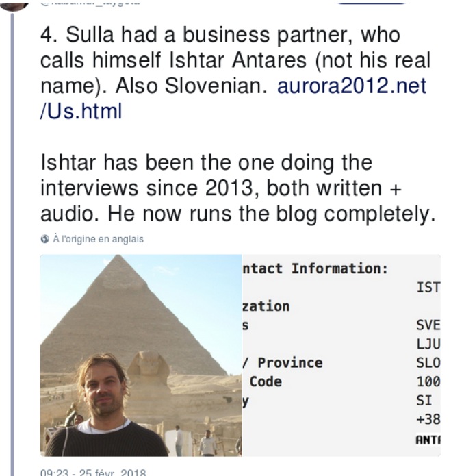This screenshot has height=476, width=464.
Task: Open the aurora2012.net/Us.html link
Action: [x=351, y=86]
